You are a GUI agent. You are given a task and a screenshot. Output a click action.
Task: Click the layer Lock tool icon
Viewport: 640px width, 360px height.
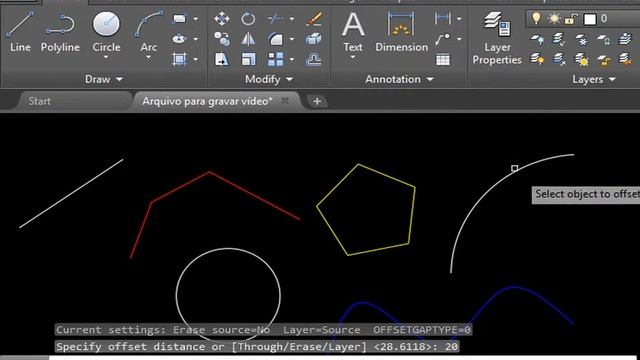coord(603,40)
